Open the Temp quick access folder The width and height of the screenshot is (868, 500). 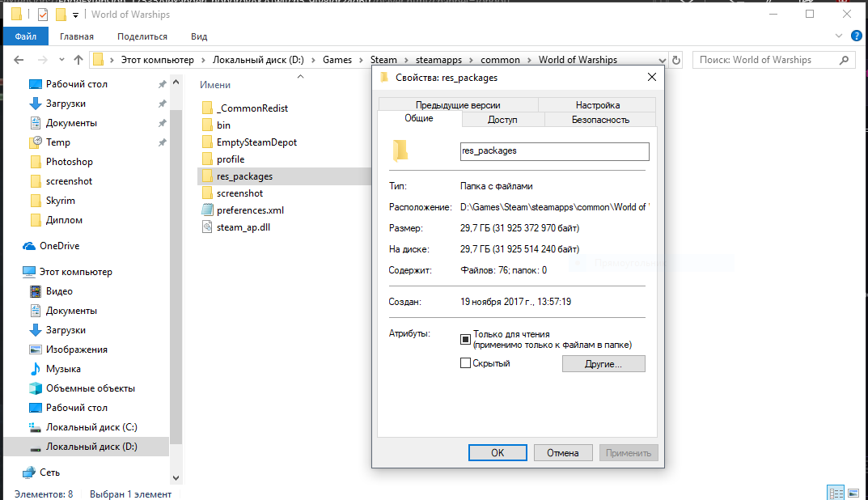pos(57,142)
